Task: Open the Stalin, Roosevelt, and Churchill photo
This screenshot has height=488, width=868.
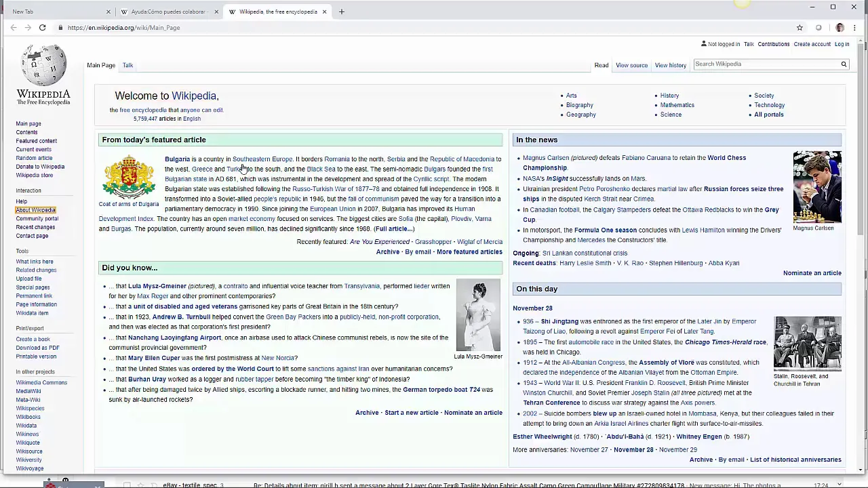Action: coord(808,343)
